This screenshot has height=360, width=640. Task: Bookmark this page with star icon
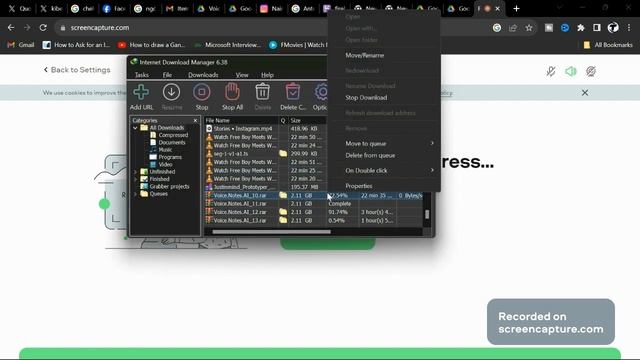point(529,28)
